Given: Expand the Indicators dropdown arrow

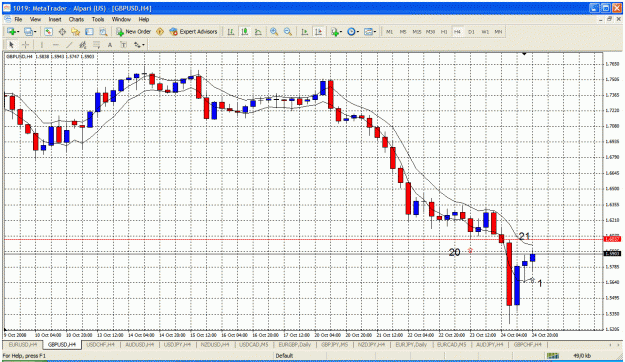Looking at the screenshot, I should pos(341,32).
